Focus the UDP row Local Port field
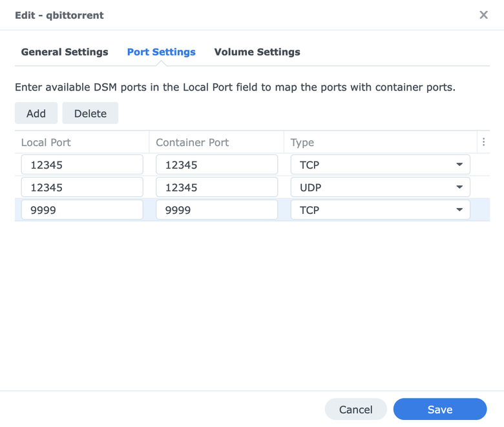 (82, 187)
